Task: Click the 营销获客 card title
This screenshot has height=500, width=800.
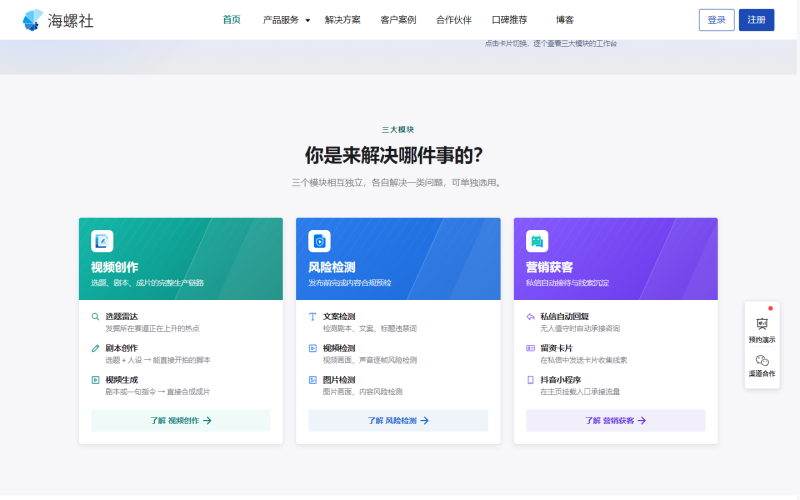Action: click(549, 267)
